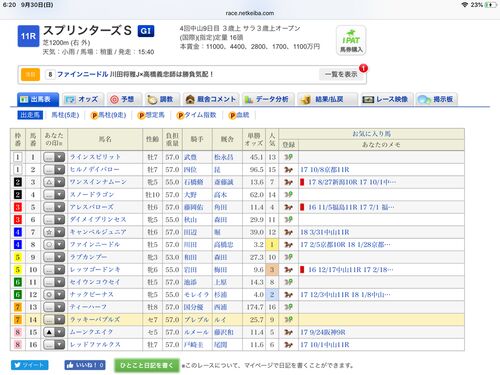500x375 pixels.
Task: Click the red memo marker for row 10
Action: point(302,270)
